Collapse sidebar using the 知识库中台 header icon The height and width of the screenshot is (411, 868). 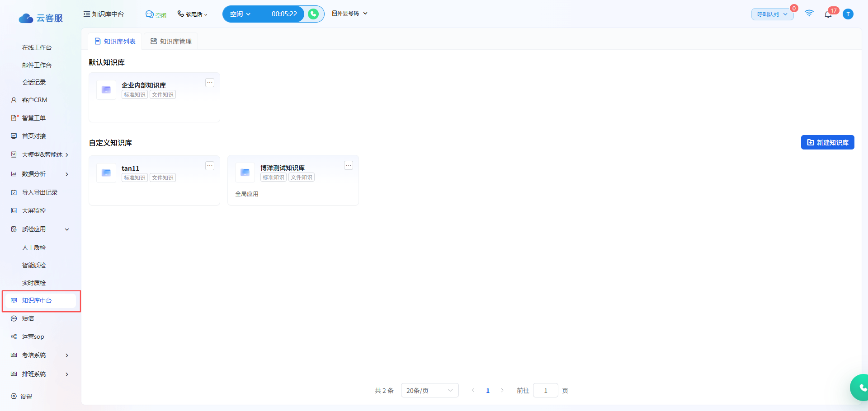(87, 14)
